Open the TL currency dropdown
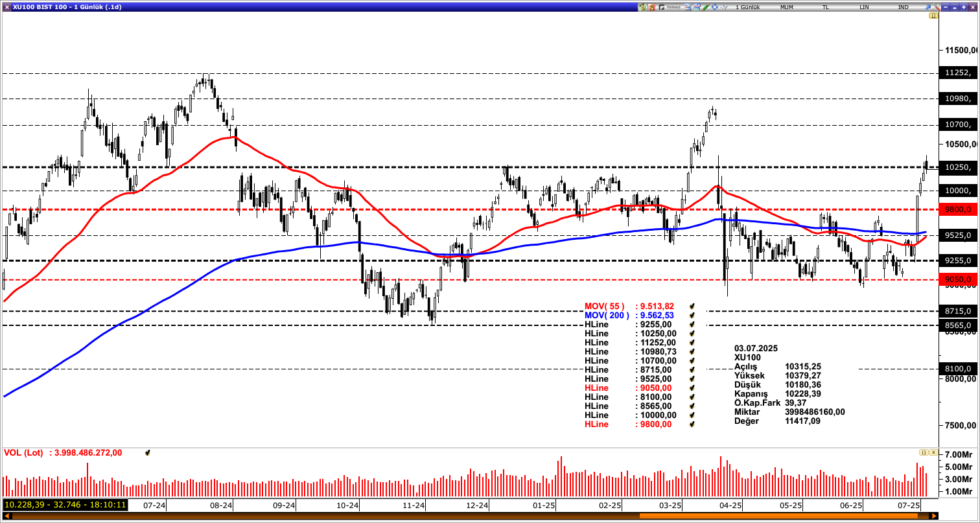Screen dimensions: 980x523 click(x=826, y=7)
